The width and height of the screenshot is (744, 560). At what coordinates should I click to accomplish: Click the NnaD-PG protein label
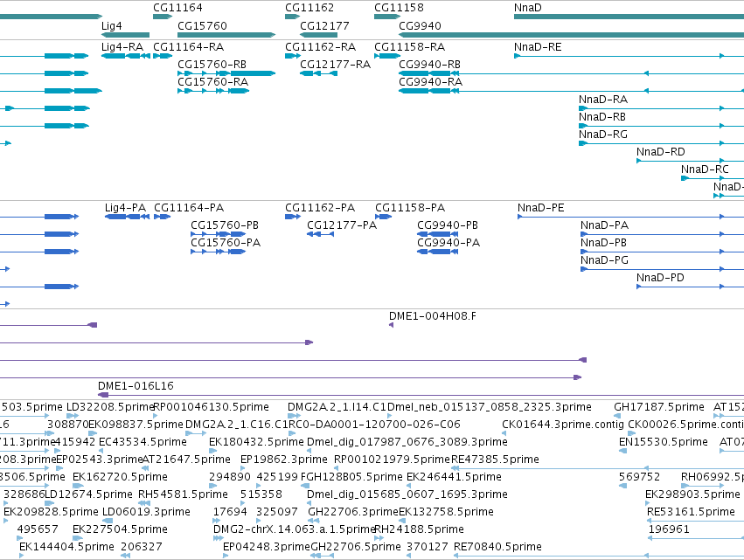tap(604, 260)
